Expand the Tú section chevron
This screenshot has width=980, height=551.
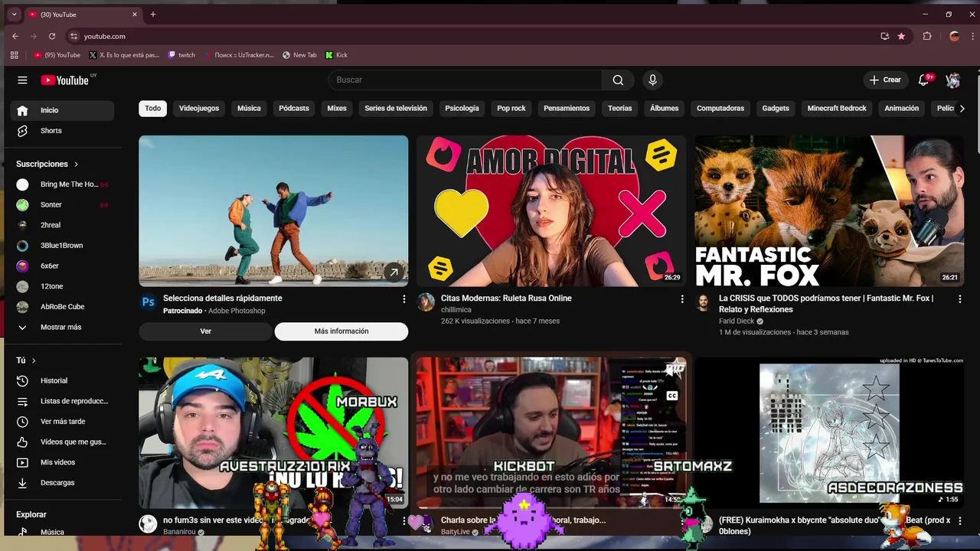(x=34, y=360)
